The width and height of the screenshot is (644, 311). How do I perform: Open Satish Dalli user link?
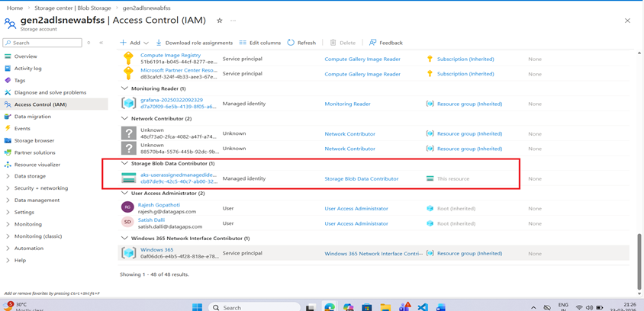(152, 220)
